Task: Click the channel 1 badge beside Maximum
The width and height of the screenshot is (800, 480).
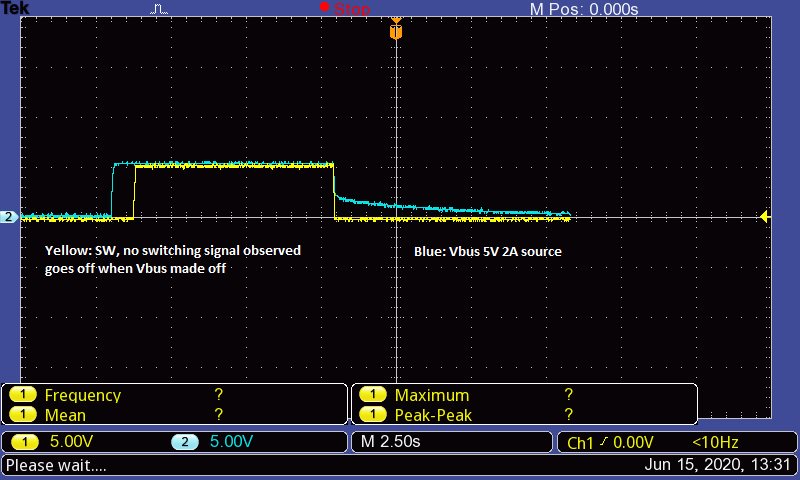Action: 373,394
